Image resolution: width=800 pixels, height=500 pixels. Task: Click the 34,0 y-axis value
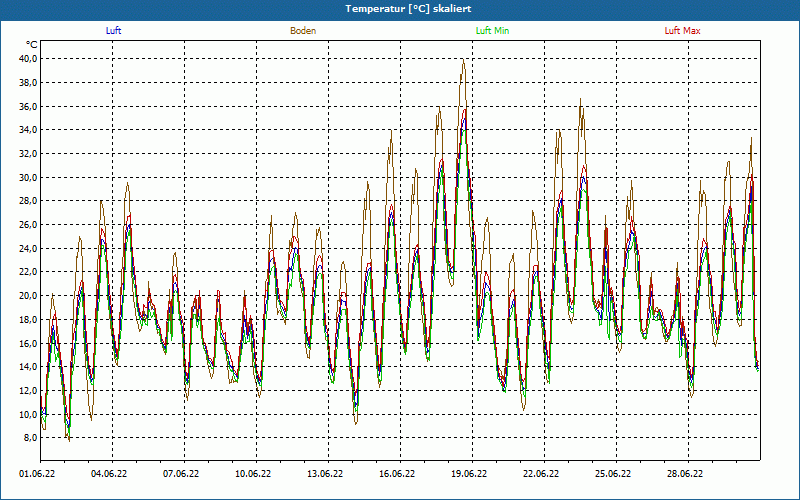coord(28,130)
